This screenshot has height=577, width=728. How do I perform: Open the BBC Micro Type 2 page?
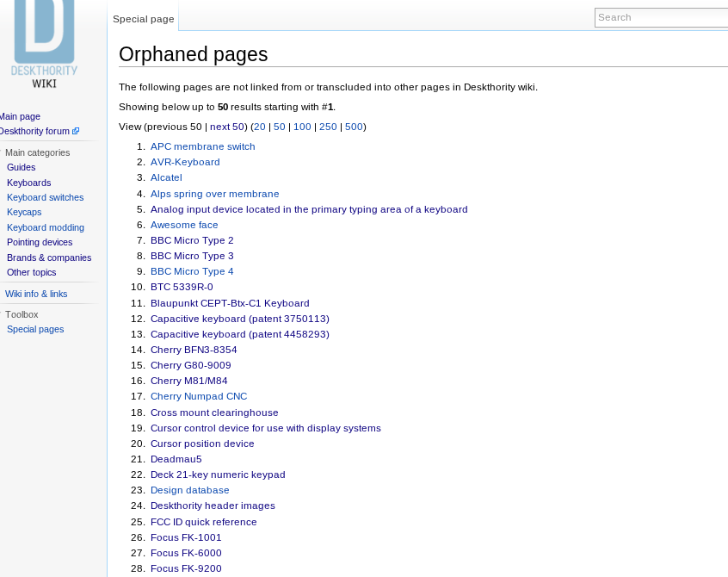pyautogui.click(x=192, y=240)
